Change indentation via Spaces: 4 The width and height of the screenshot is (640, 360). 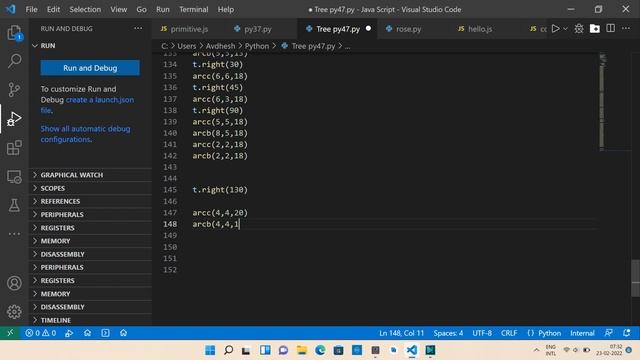[448, 333]
